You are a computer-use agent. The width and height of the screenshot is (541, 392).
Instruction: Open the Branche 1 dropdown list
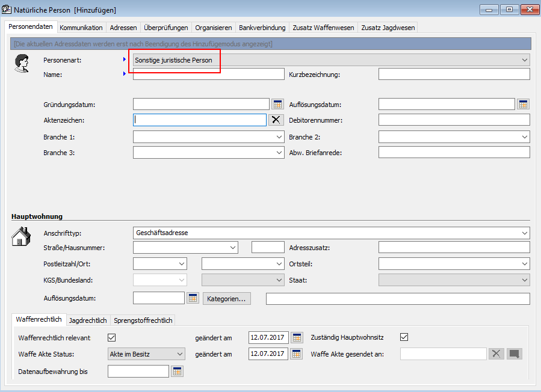tap(279, 137)
